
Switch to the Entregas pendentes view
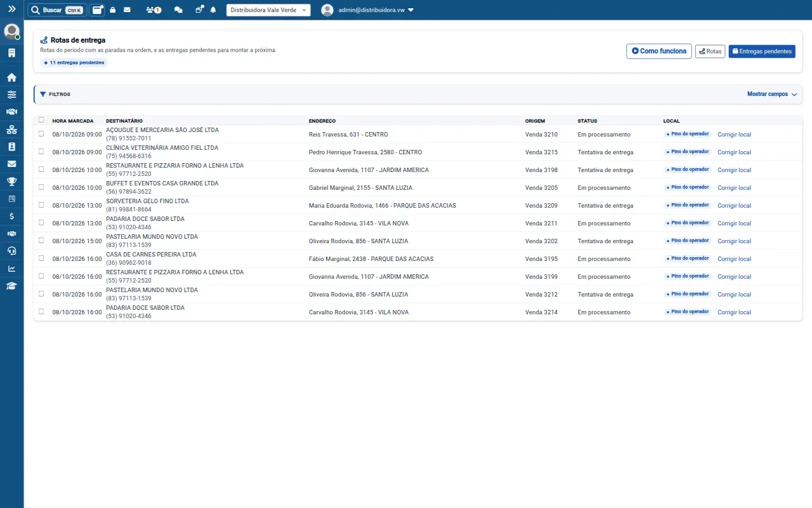(x=762, y=51)
